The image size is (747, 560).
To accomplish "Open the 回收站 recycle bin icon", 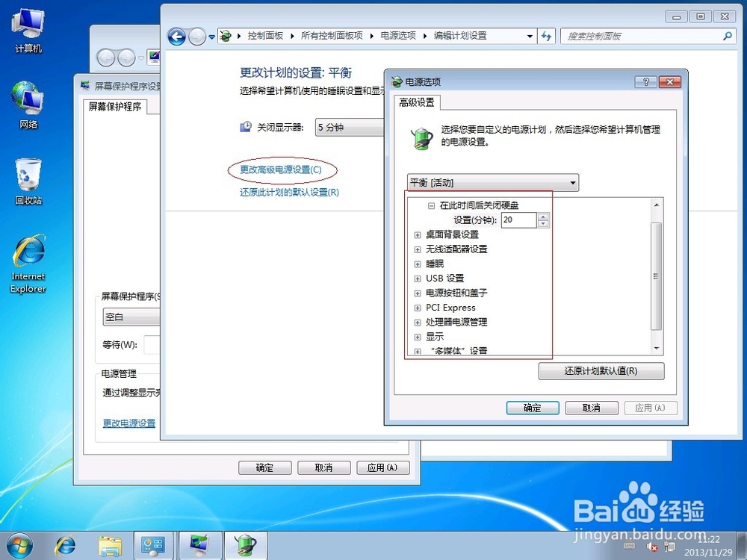I will (x=28, y=181).
